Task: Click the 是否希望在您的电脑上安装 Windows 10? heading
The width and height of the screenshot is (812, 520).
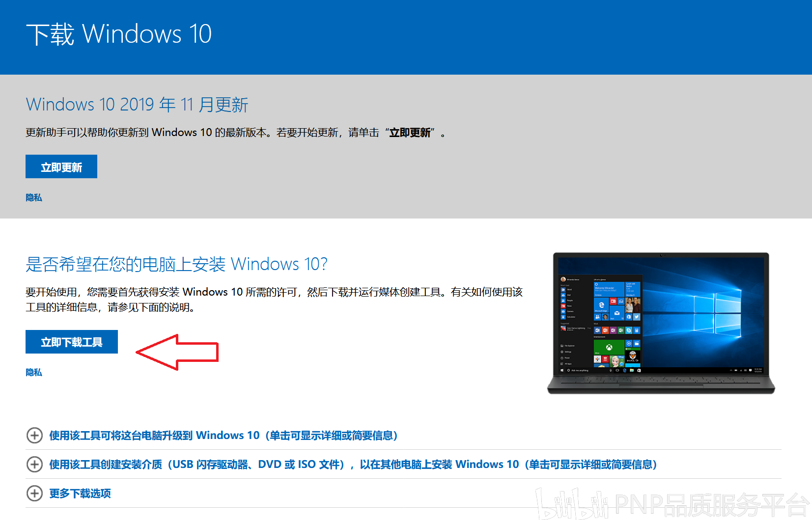Action: 176,264
